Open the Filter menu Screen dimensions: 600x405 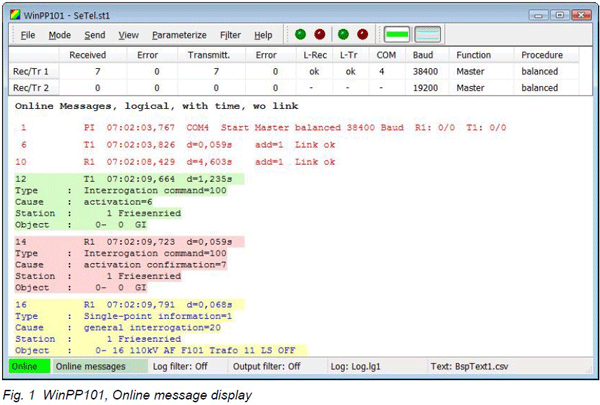point(230,35)
